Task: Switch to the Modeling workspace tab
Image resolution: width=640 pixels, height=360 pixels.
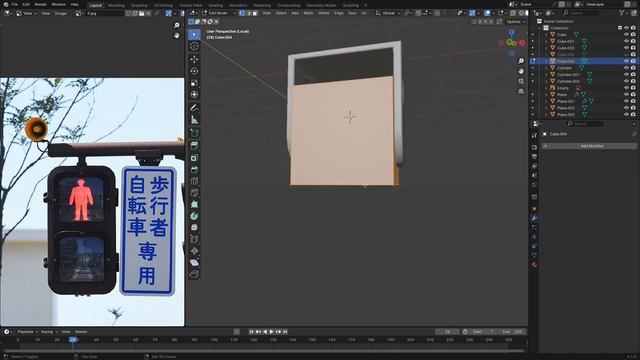Action: tap(116, 5)
